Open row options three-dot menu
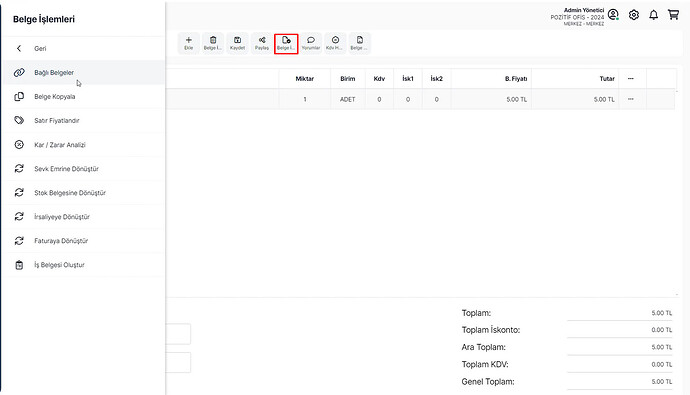Viewport: 690px width, 395px height. pyautogui.click(x=631, y=99)
